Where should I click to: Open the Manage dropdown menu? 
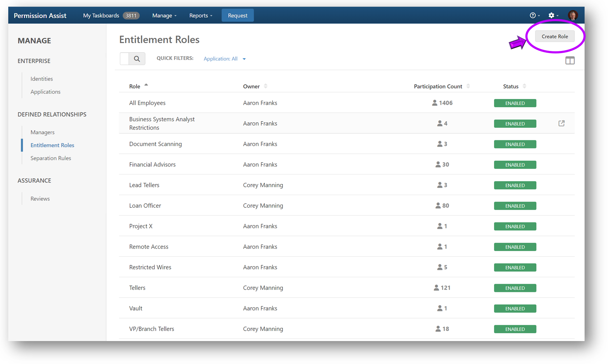164,15
